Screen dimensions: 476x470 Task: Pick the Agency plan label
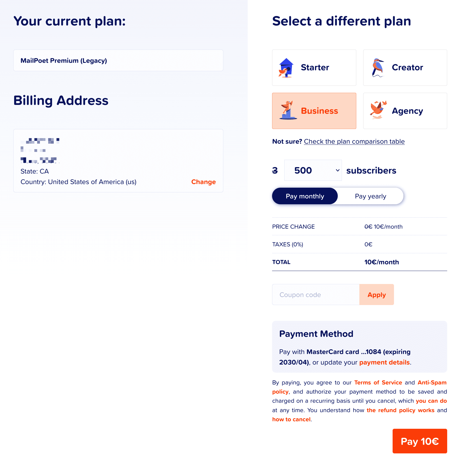(x=407, y=111)
